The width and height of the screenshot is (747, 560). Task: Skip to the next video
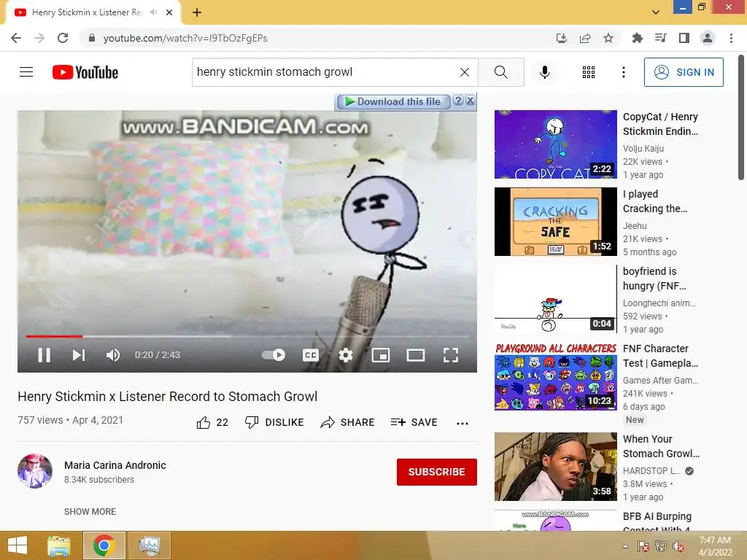point(79,355)
